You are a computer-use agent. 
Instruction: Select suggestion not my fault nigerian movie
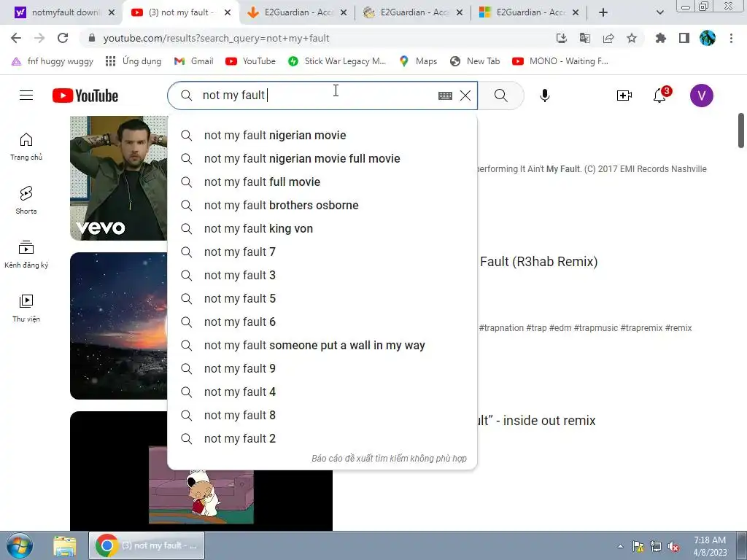[x=322, y=135]
